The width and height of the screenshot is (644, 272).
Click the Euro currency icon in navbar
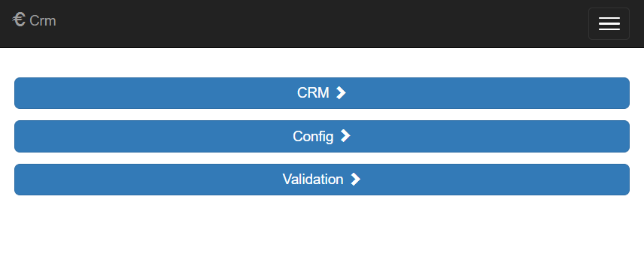point(19,20)
